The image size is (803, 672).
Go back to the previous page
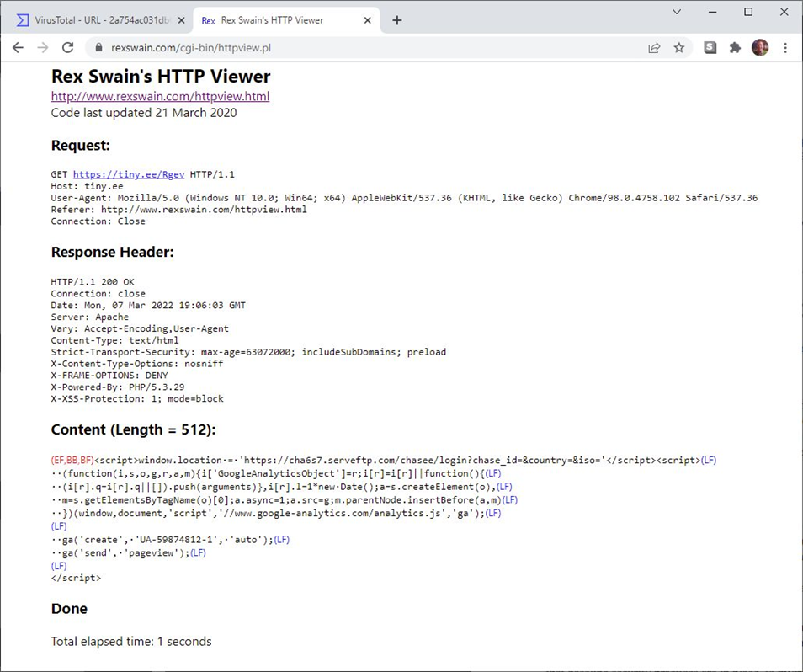pos(18,48)
